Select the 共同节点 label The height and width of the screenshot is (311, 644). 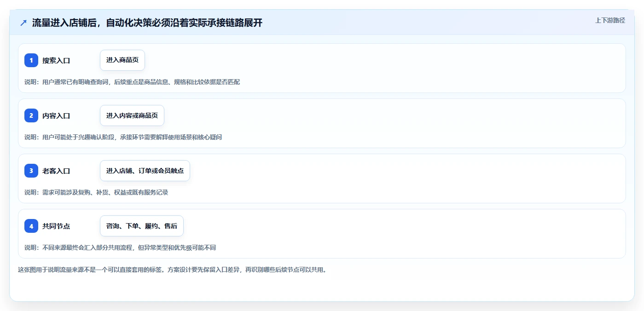click(56, 226)
